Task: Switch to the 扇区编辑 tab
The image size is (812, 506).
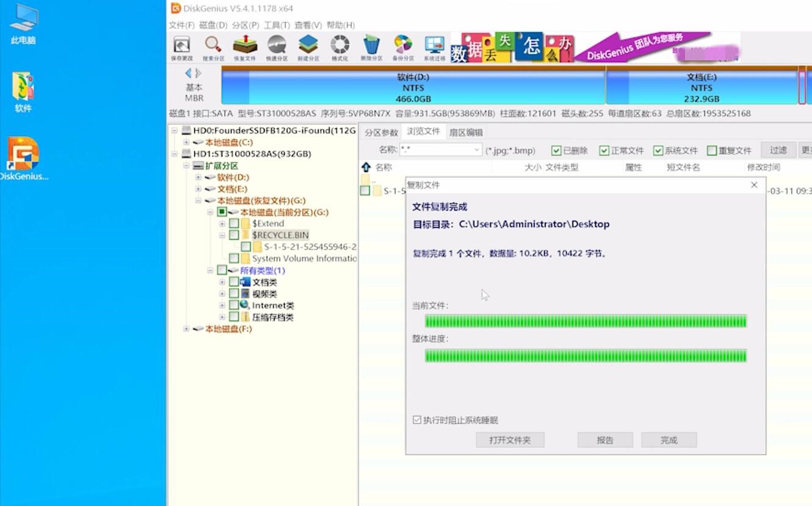Action: (x=466, y=132)
